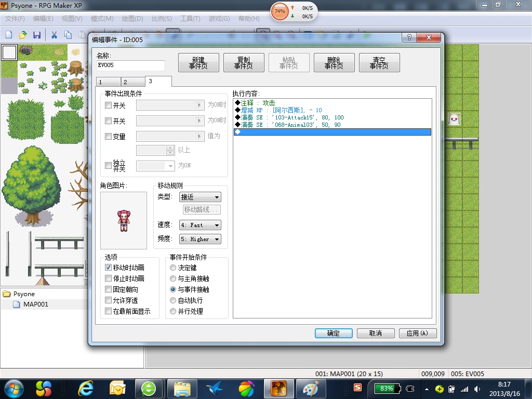Switch to event page tab 1
532x399 pixels.
[x=108, y=82]
